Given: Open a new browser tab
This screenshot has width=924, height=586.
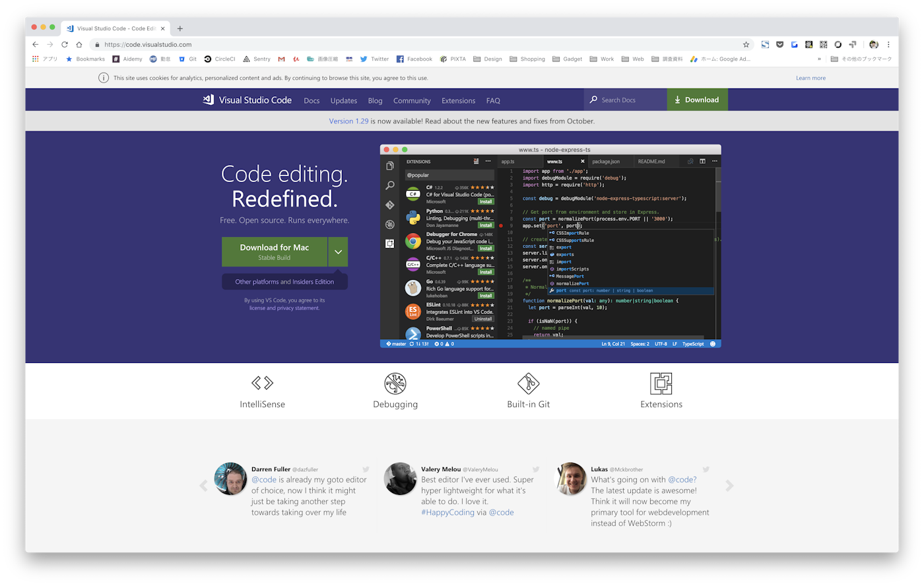Looking at the screenshot, I should coord(180,28).
